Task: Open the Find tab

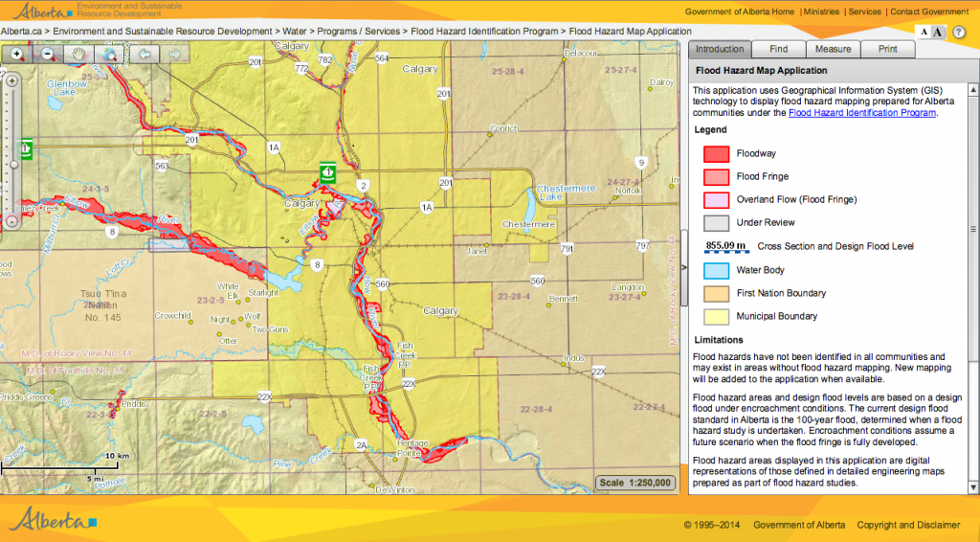Action: click(779, 50)
